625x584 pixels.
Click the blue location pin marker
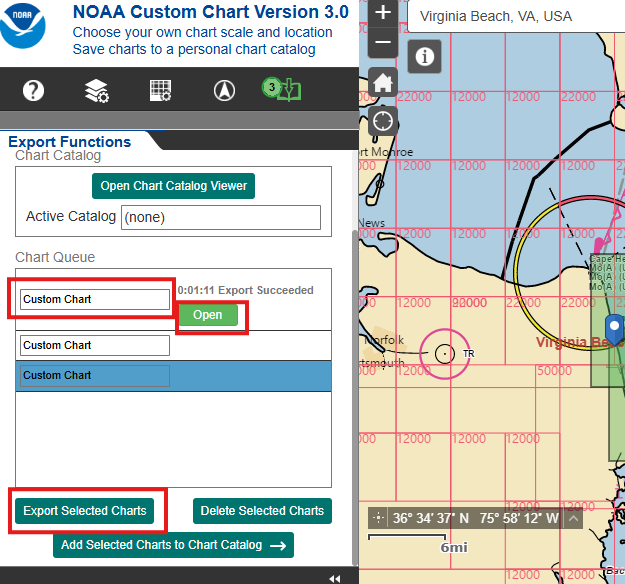(x=615, y=326)
